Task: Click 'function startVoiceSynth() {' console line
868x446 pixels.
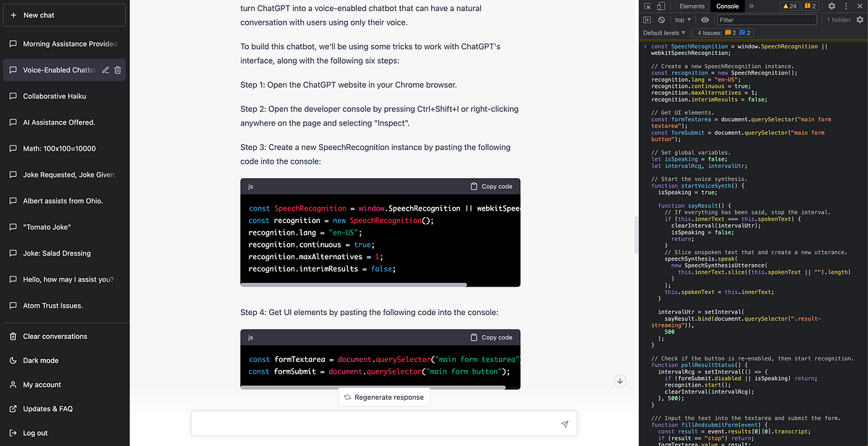Action: tap(698, 185)
